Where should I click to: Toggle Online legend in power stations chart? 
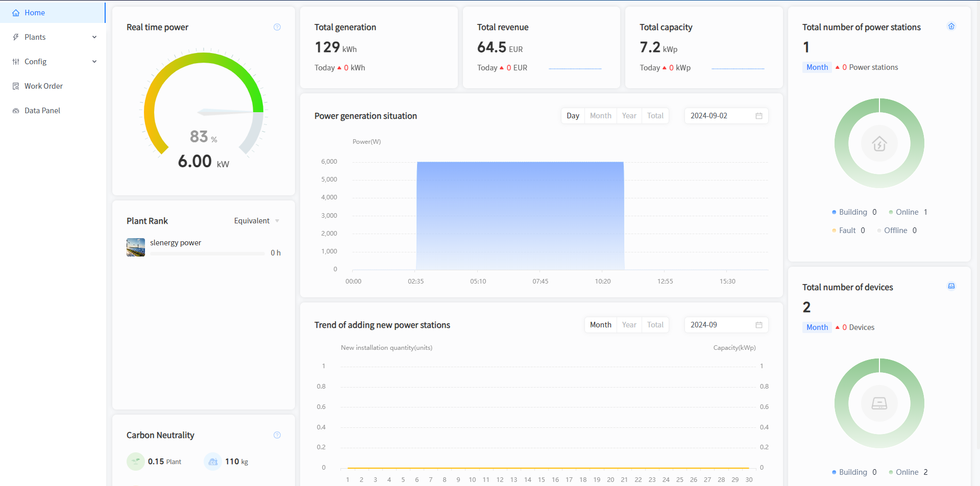pyautogui.click(x=906, y=212)
